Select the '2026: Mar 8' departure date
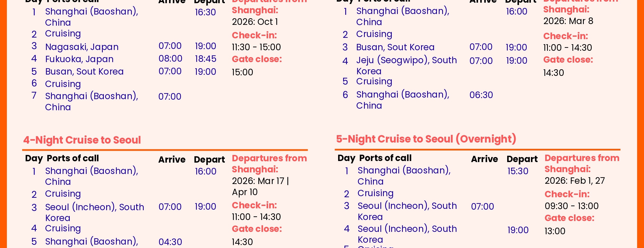The height and width of the screenshot is (248, 644). (x=568, y=21)
